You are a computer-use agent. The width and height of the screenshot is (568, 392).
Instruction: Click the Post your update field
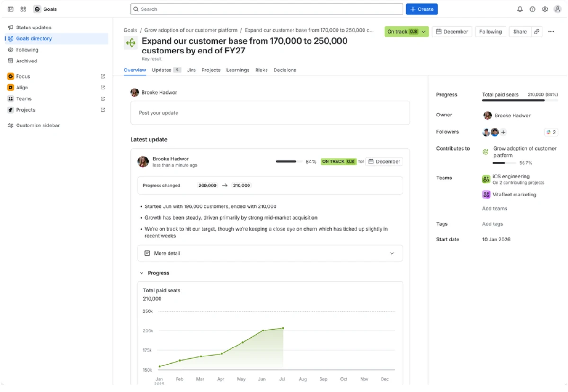[270, 113]
